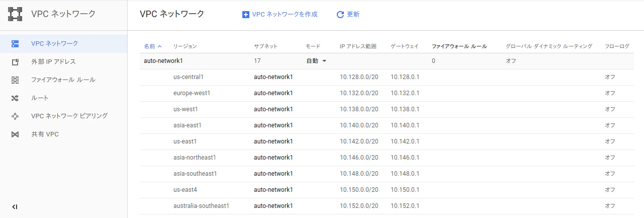This screenshot has width=644, height=218.
Task: Open the auto-network1 network name link
Action: click(163, 61)
